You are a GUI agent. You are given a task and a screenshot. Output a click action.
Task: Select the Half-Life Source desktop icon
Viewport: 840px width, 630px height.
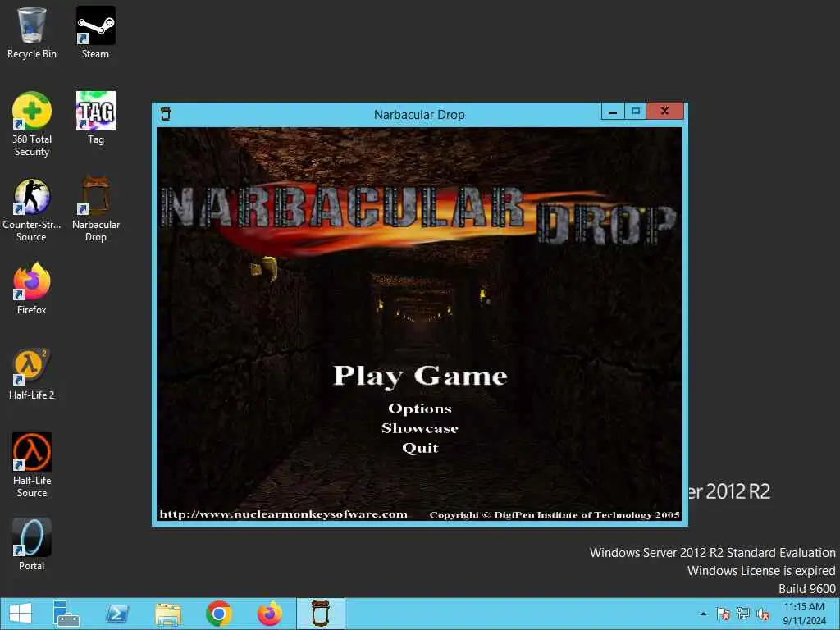[32, 465]
